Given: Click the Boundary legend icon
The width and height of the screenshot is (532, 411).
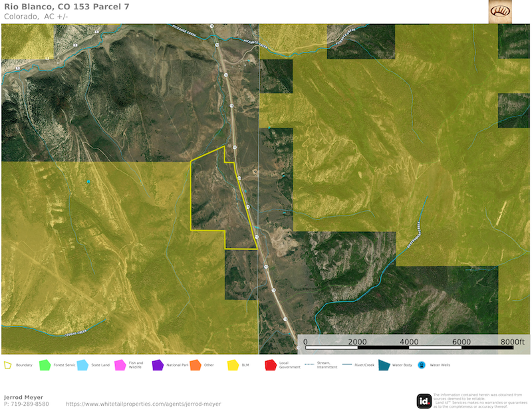Looking at the screenshot, I should (8, 365).
